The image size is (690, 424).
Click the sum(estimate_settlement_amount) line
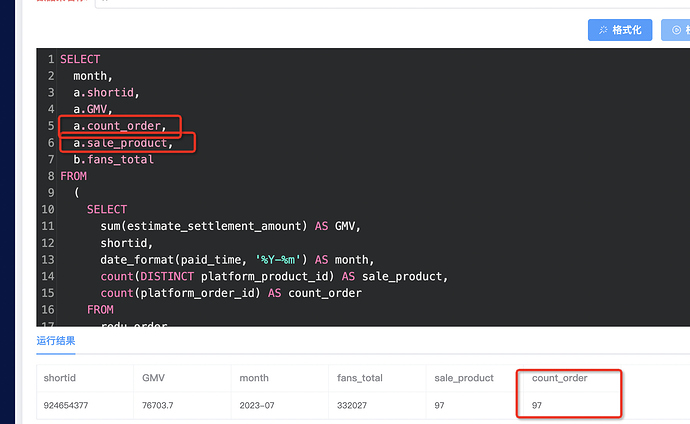[230, 226]
